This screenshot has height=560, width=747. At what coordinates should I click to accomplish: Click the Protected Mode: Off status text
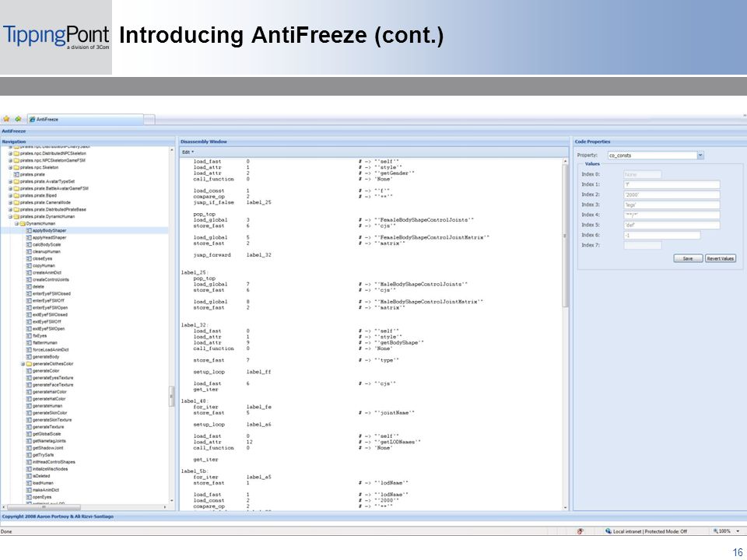tap(666, 531)
